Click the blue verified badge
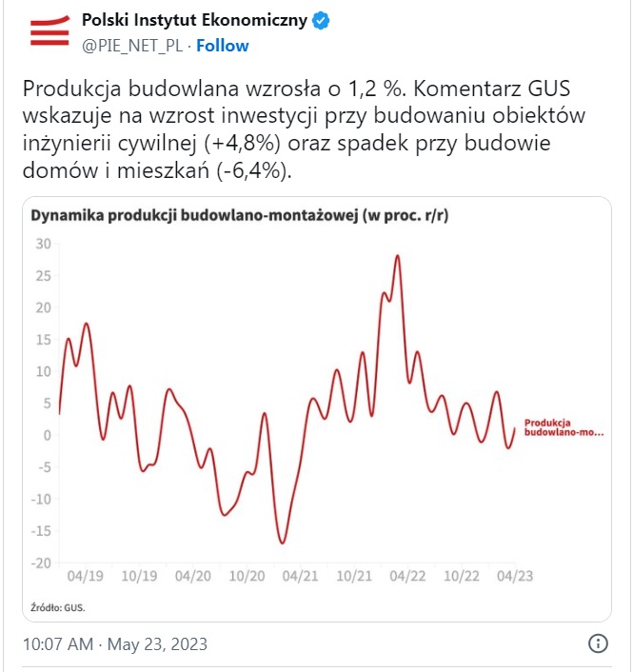The image size is (633, 672). click(322, 21)
